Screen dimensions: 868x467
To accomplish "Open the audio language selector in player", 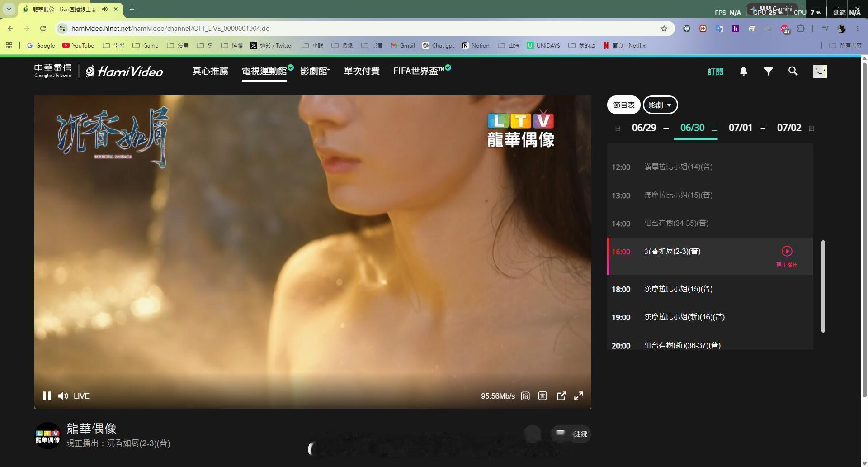I will pyautogui.click(x=525, y=396).
